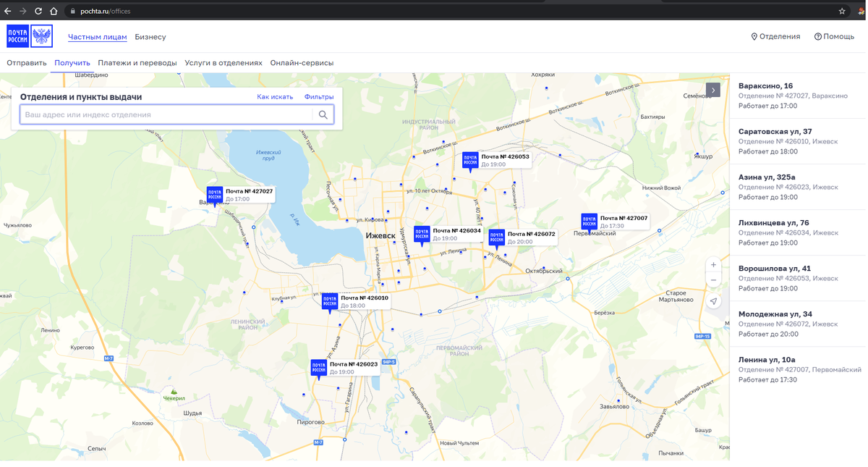Select map marker Почта № 427027
This screenshot has width=868, height=467.
click(240, 195)
